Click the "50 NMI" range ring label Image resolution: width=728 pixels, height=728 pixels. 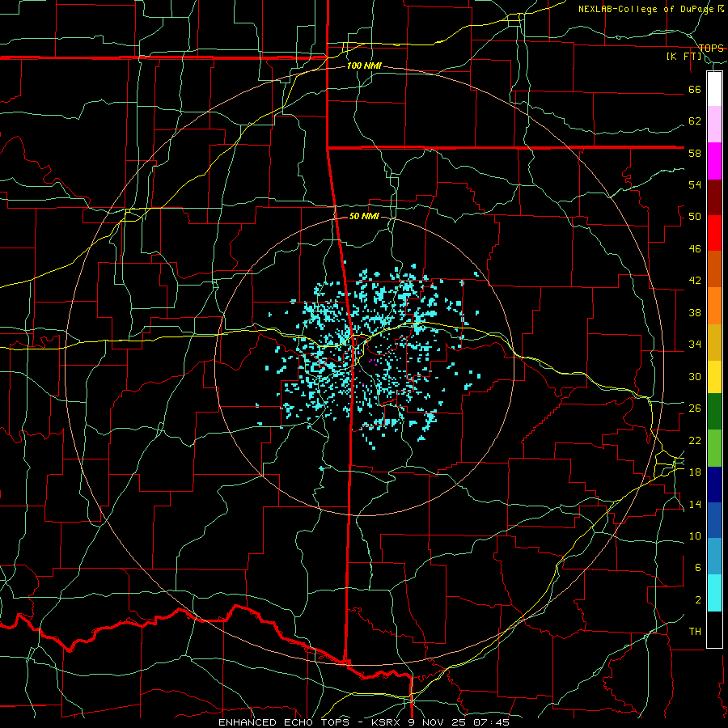364,216
